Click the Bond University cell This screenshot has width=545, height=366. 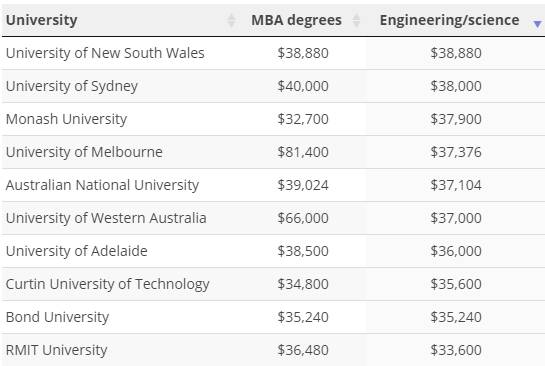click(x=57, y=317)
